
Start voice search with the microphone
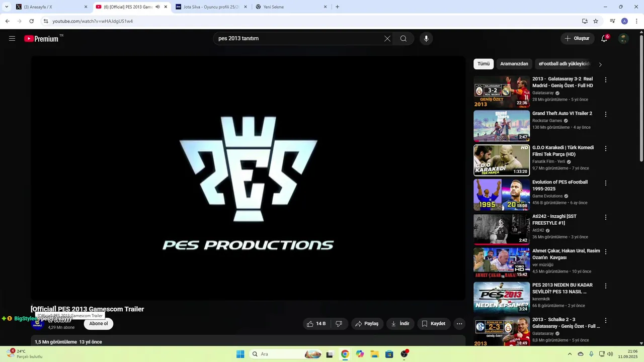pyautogui.click(x=426, y=39)
